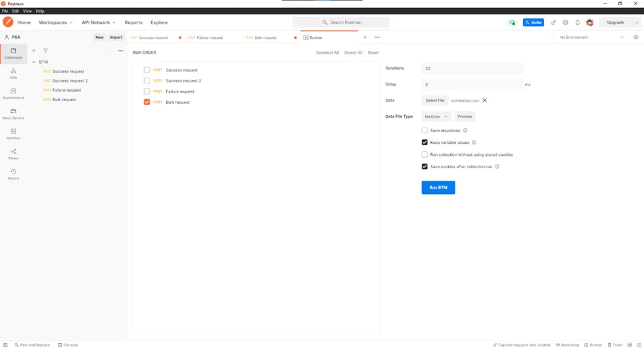Open the File menu
The width and height of the screenshot is (644, 349).
coord(5,11)
